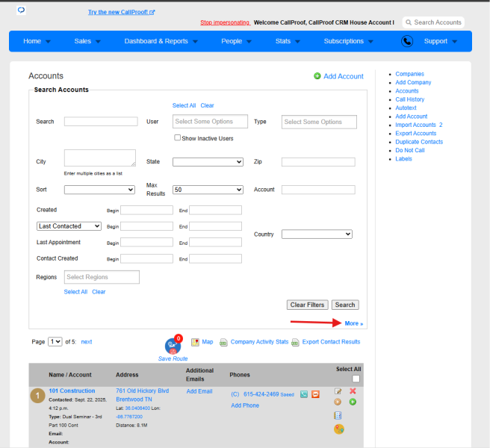
Task: Click the map pin icon next to Map
Action: [195, 342]
